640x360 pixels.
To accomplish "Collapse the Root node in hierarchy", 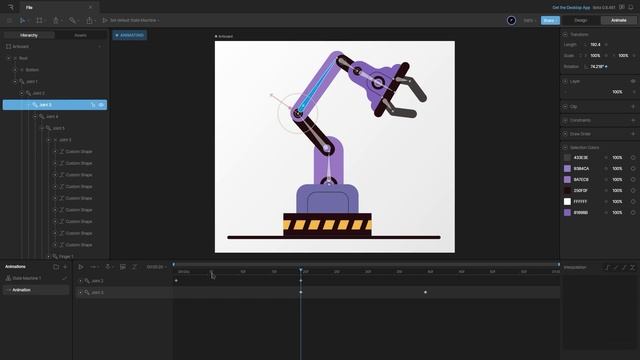I will click(9, 58).
